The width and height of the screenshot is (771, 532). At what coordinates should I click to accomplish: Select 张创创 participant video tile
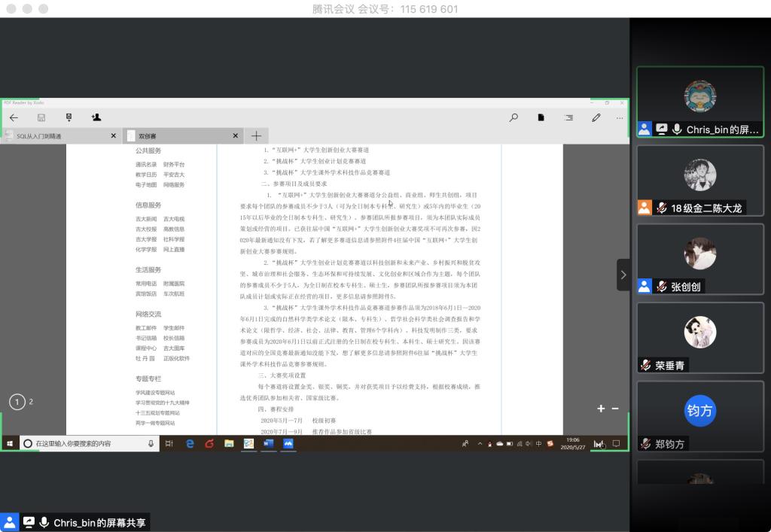point(699,258)
